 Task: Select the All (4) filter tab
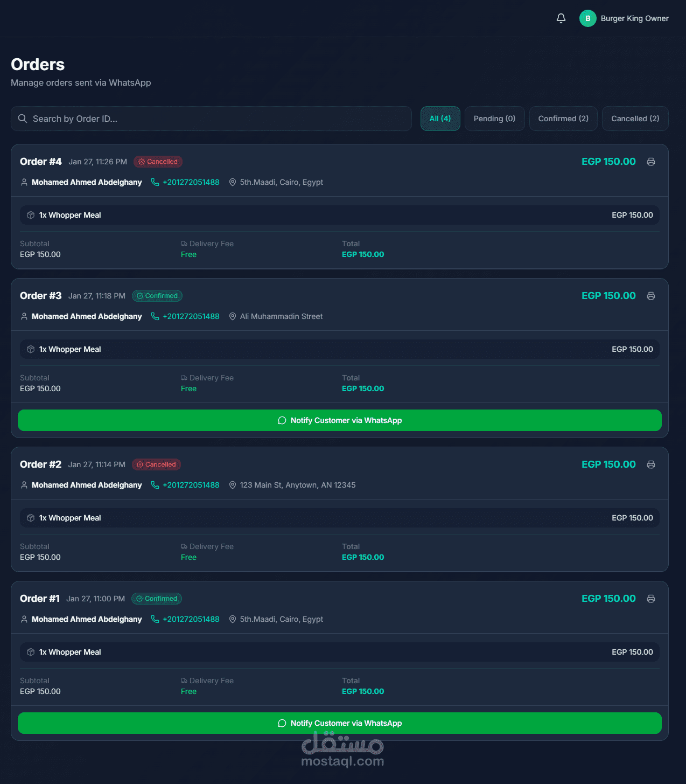click(x=440, y=119)
